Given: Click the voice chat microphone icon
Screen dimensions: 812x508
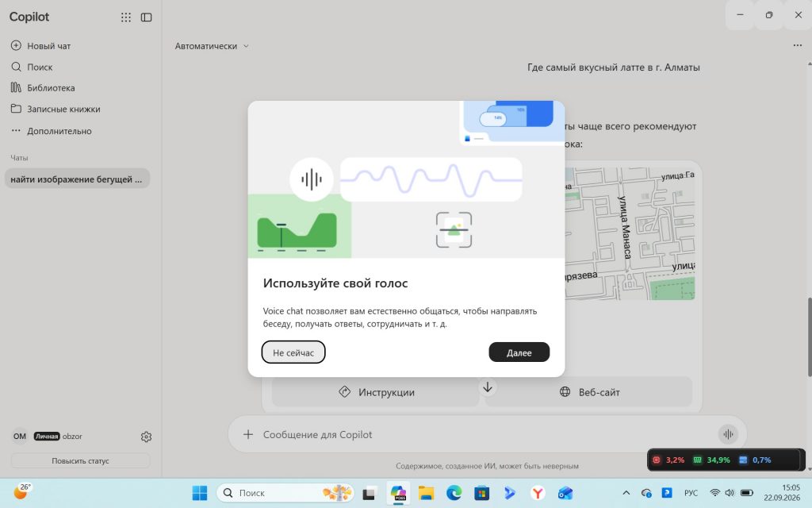Looking at the screenshot, I should coord(728,434).
